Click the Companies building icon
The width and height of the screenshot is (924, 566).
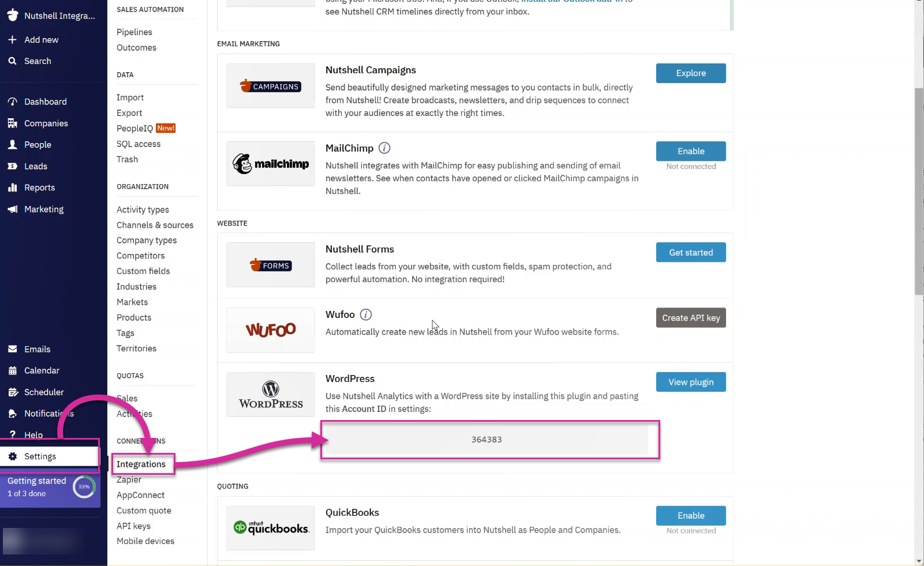pyautogui.click(x=12, y=123)
